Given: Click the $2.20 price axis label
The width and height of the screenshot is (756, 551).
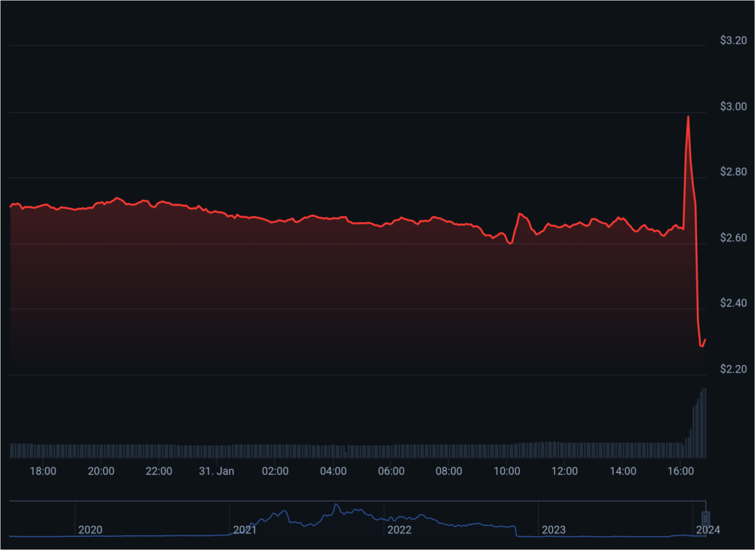Looking at the screenshot, I should [x=733, y=370].
